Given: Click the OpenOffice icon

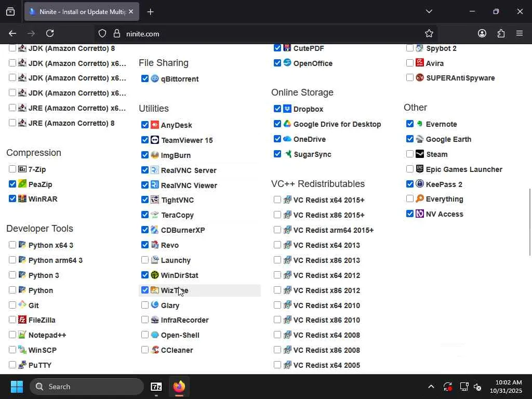Looking at the screenshot, I should pos(287,63).
